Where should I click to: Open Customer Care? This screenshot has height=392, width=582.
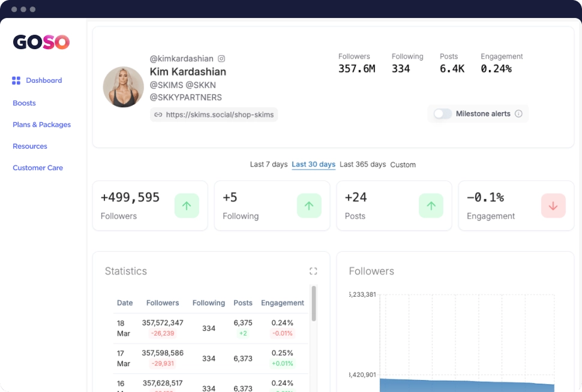point(37,168)
